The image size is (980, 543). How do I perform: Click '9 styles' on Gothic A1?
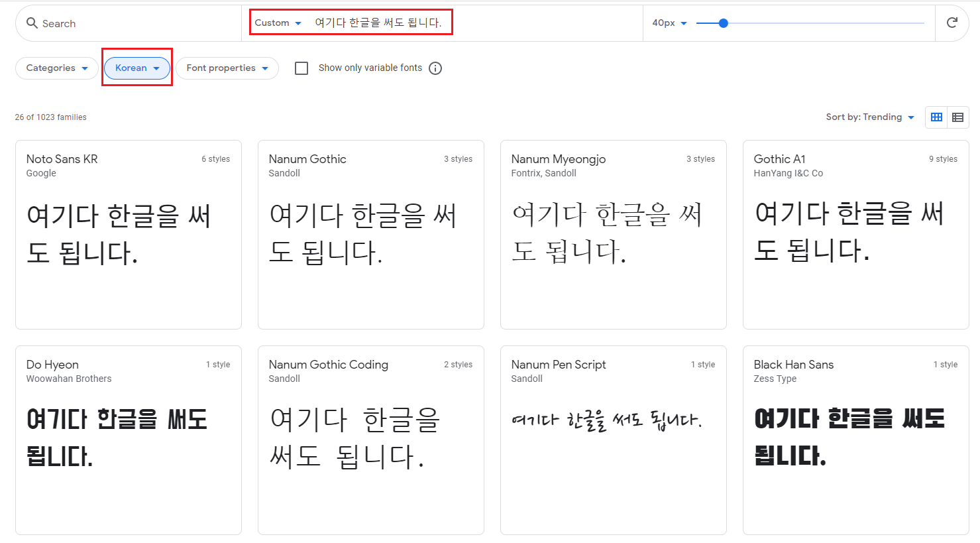[x=943, y=159]
